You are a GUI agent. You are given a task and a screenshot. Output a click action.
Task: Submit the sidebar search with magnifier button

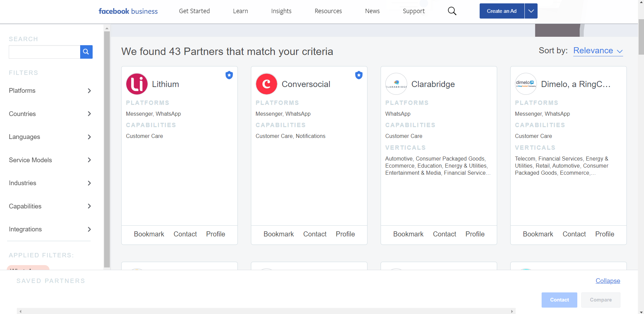click(x=86, y=52)
